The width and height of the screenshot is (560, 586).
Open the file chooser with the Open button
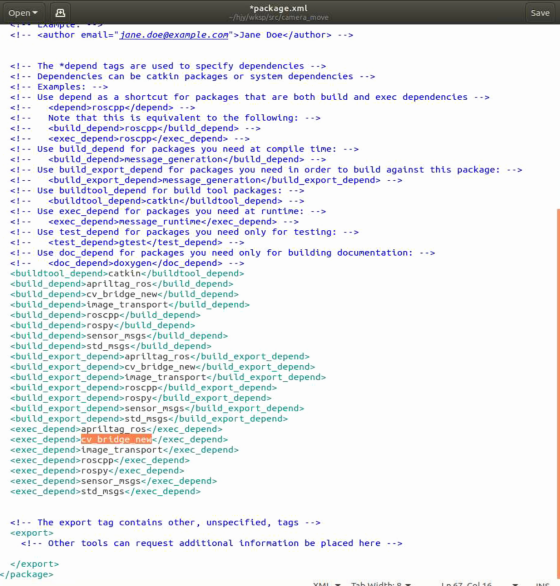(x=23, y=13)
